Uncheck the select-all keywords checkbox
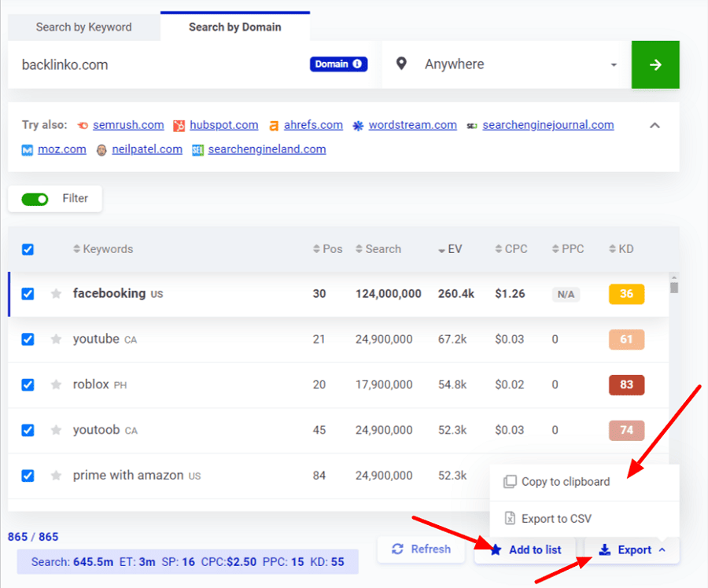Image resolution: width=708 pixels, height=588 pixels. point(28,249)
